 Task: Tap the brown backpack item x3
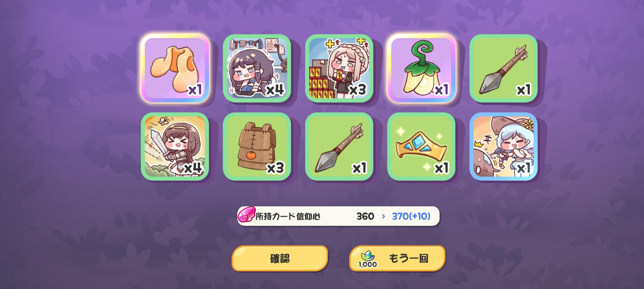(x=257, y=146)
